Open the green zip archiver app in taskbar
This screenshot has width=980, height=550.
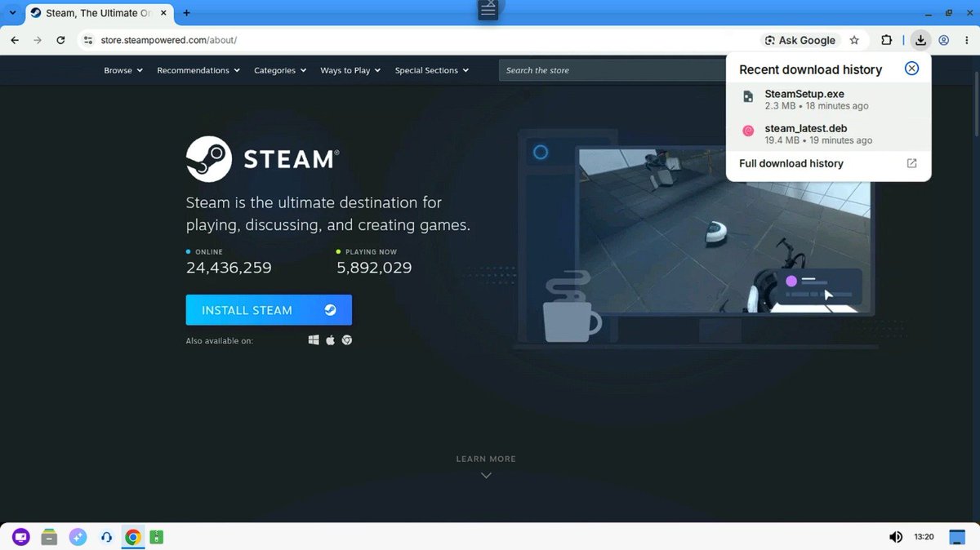point(157,537)
